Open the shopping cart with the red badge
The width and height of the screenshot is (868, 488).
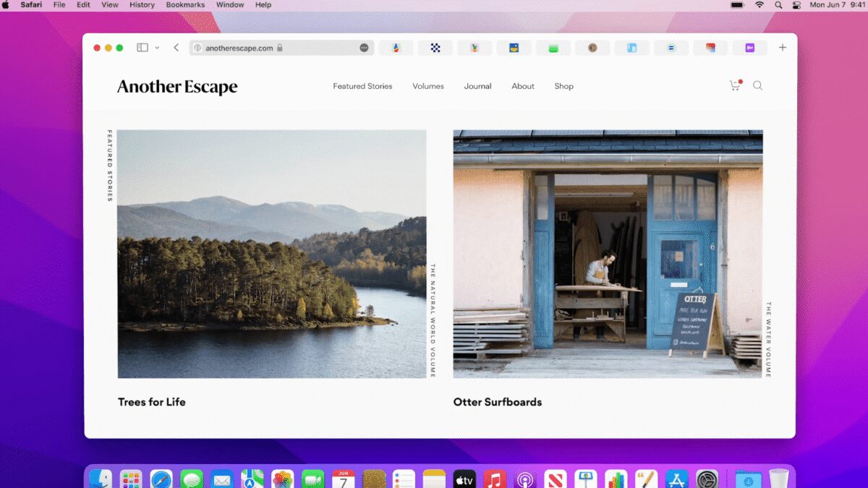pos(735,85)
